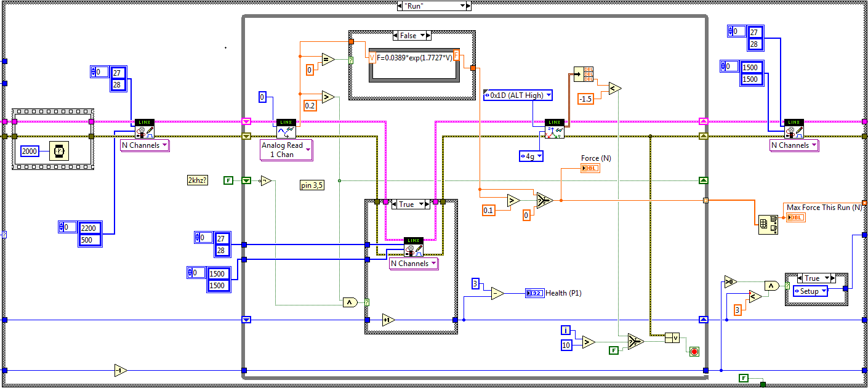Select the And node left of the Setup case
Image resolution: width=868 pixels, height=388 pixels.
click(772, 285)
